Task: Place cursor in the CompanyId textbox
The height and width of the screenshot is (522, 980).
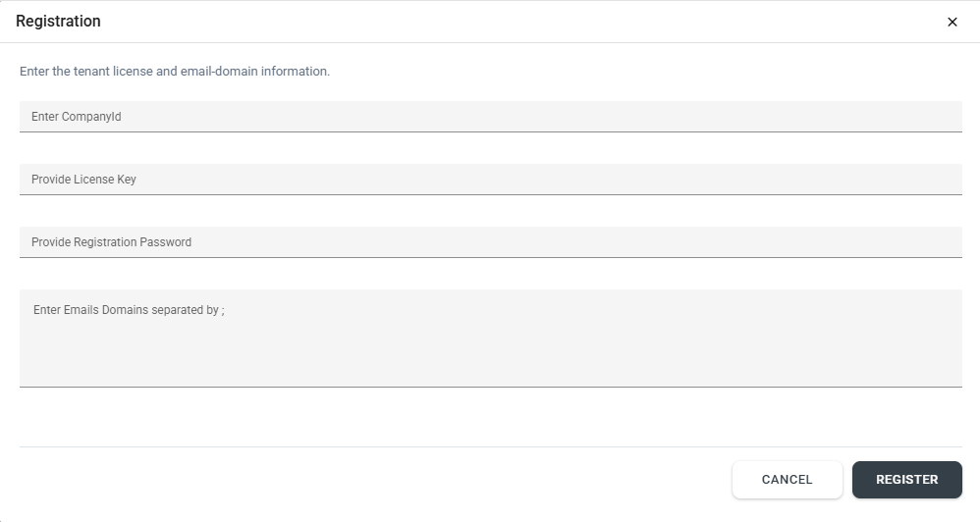Action: coord(491,117)
